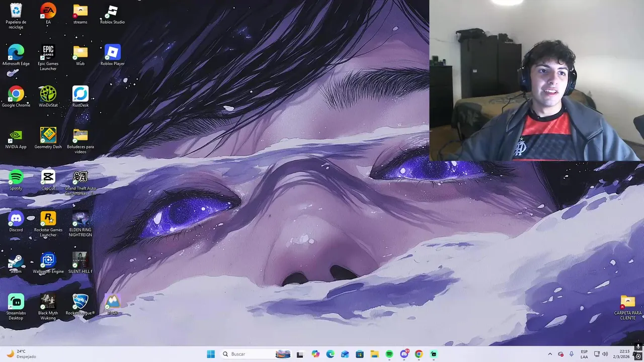Open Microsoft Store in the taskbar
Viewport: 644px width, 362px height.
[360, 354]
